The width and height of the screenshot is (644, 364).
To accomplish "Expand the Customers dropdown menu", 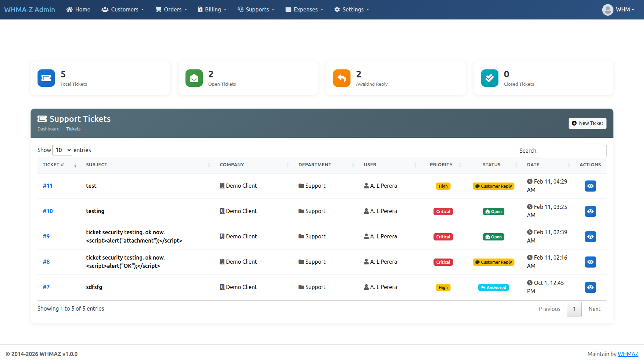I will [123, 10].
